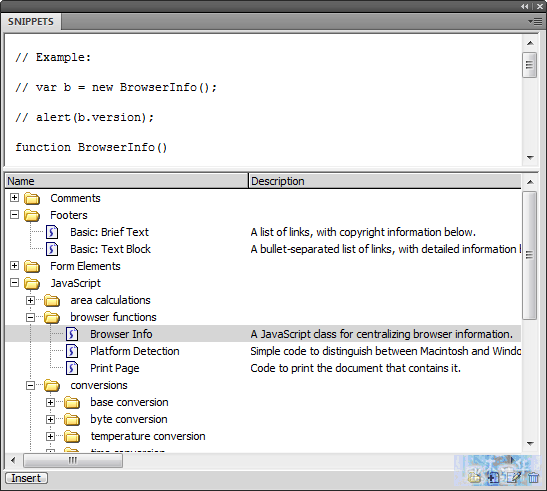
Task: Collapse the panel with the double-arrow icon
Action: [525, 6]
